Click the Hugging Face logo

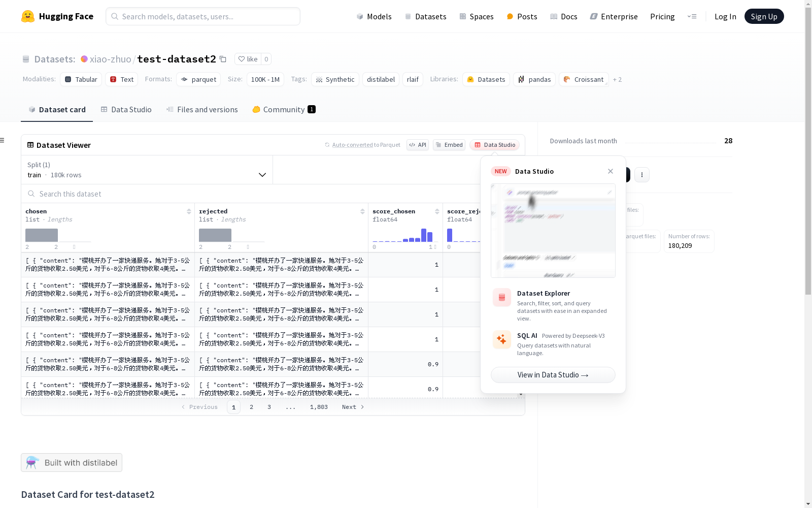tap(57, 16)
